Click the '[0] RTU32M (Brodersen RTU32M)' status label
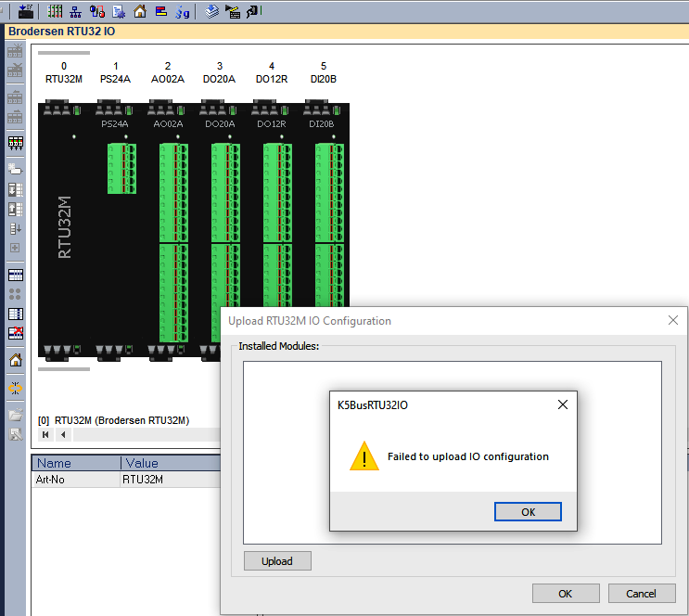 click(113, 420)
